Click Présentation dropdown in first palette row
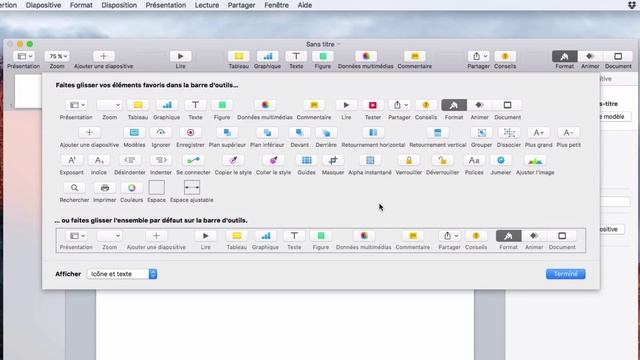640x360 pixels. [76, 105]
